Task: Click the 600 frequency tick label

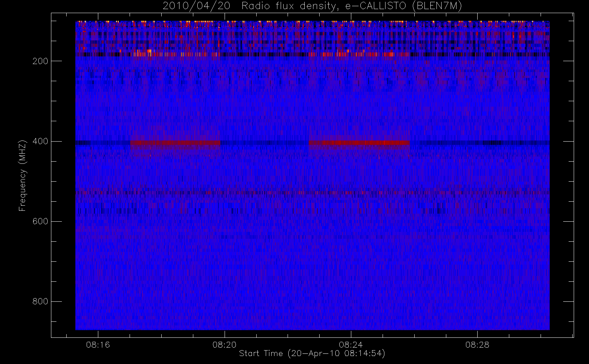Action: [x=40, y=221]
